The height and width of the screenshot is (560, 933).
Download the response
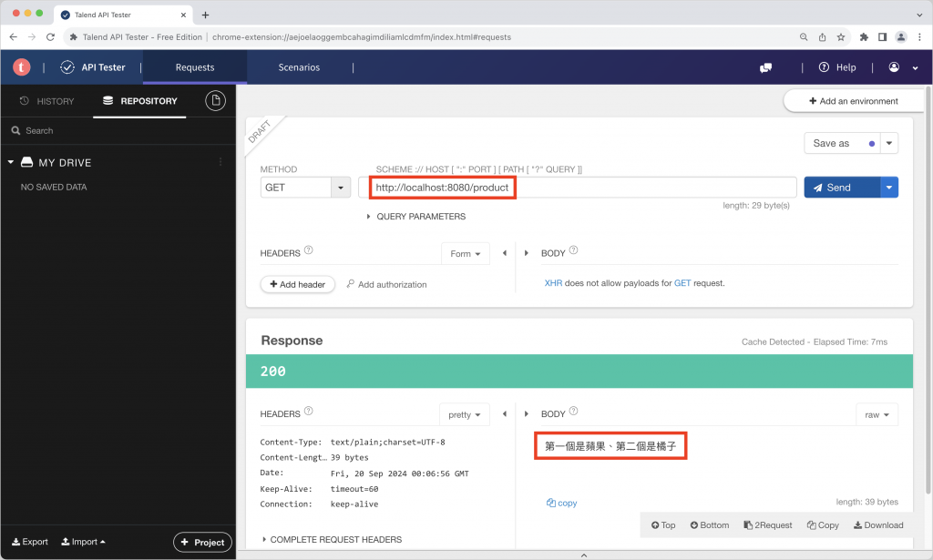click(x=878, y=524)
